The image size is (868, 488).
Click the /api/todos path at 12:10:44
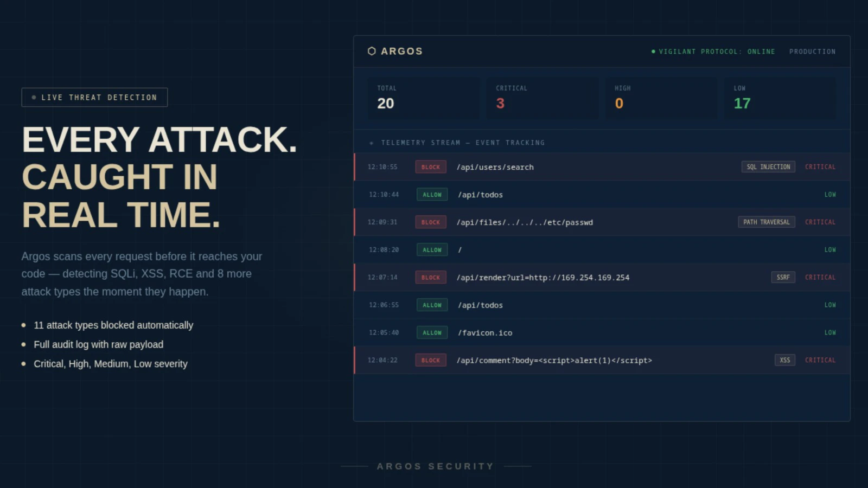(481, 195)
